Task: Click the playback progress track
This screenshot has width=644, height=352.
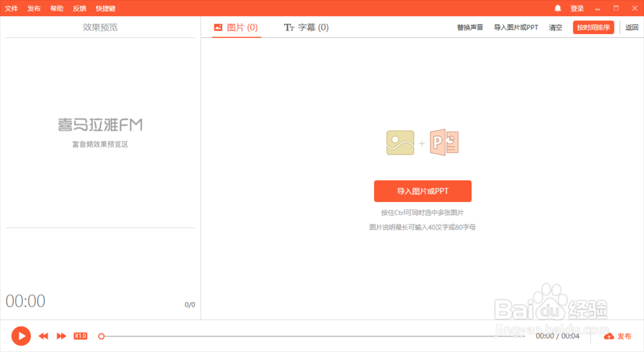Action: point(312,337)
